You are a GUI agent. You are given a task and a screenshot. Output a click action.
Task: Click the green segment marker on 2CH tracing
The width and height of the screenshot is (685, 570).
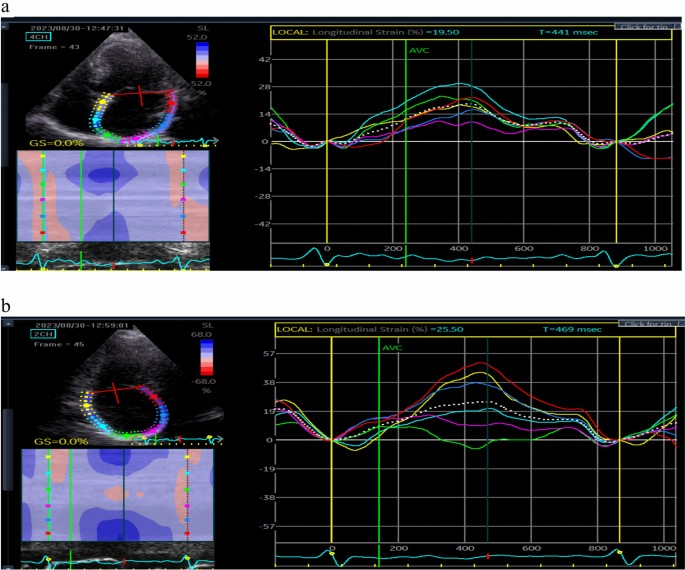coord(126,436)
